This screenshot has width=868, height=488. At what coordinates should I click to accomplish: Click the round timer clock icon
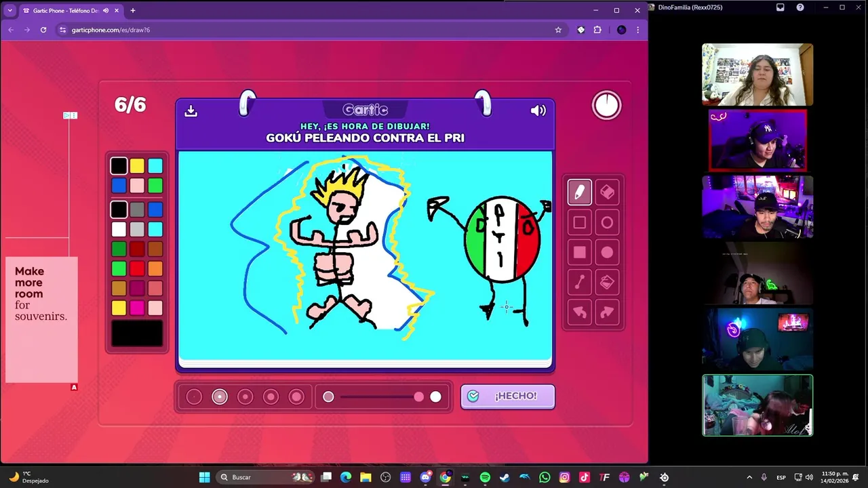pyautogui.click(x=606, y=105)
